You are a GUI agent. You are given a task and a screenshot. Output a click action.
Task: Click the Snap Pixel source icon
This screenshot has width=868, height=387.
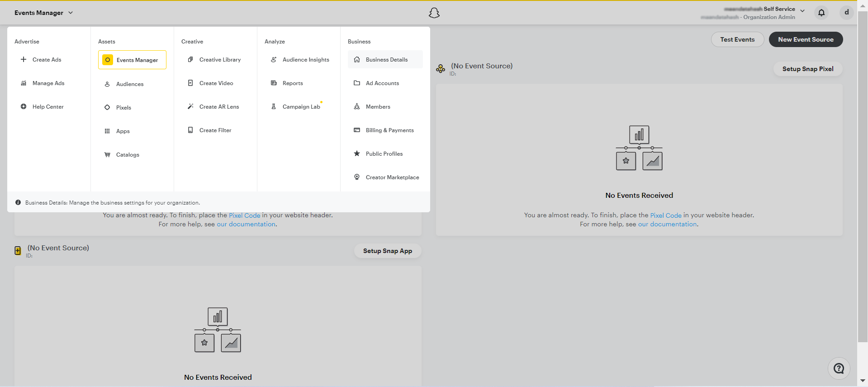(x=441, y=69)
